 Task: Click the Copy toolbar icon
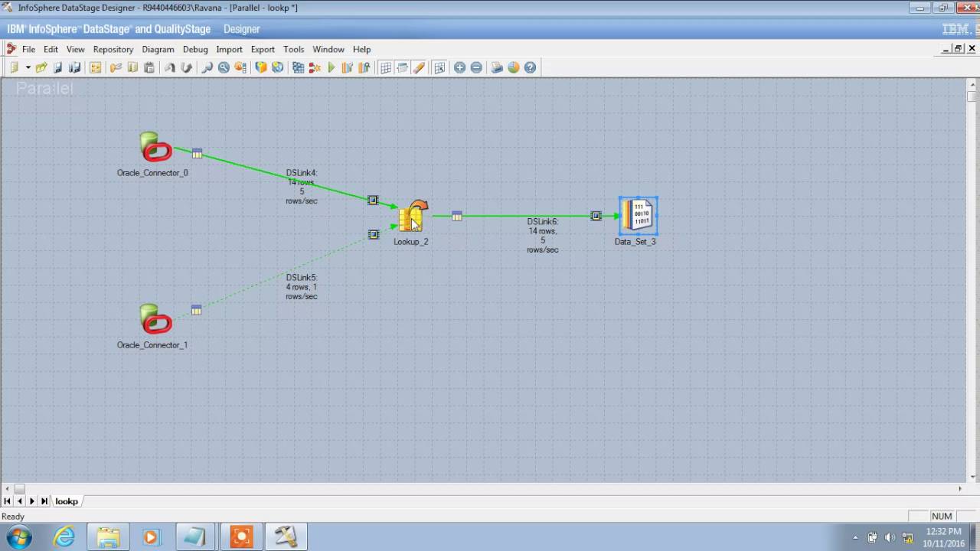point(132,67)
